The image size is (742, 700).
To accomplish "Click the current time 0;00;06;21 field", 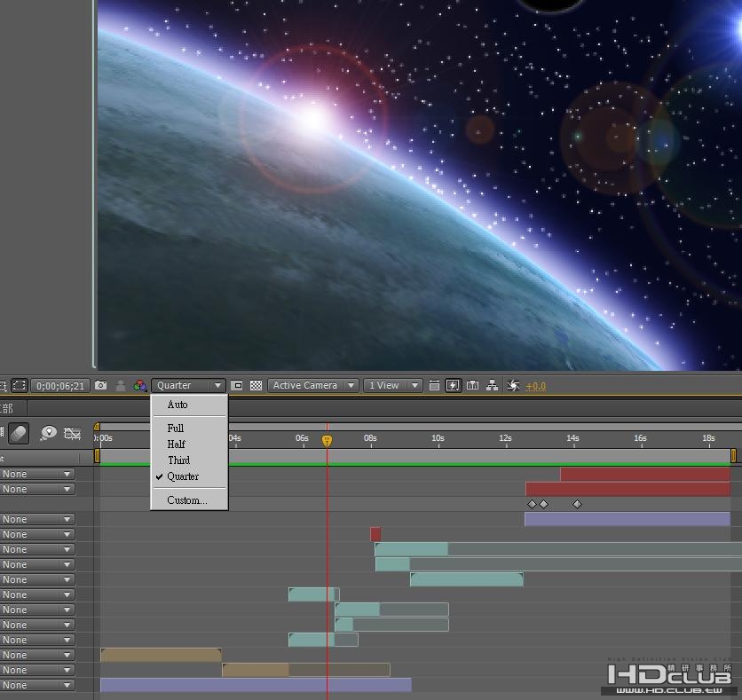I will coord(60,386).
